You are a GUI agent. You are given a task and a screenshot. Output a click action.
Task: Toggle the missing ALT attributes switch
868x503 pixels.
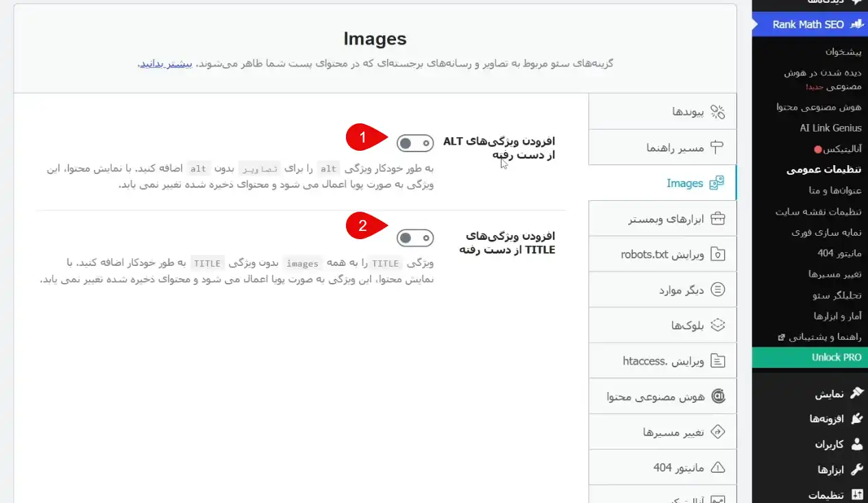(x=415, y=143)
